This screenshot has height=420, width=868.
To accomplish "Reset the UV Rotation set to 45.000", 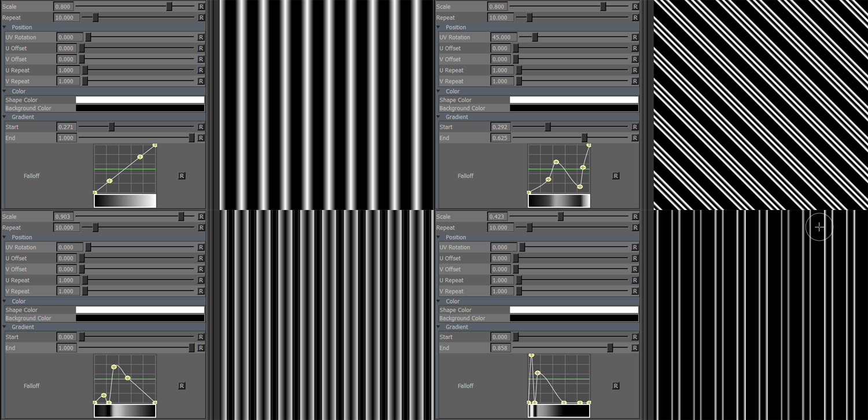I will coord(635,37).
